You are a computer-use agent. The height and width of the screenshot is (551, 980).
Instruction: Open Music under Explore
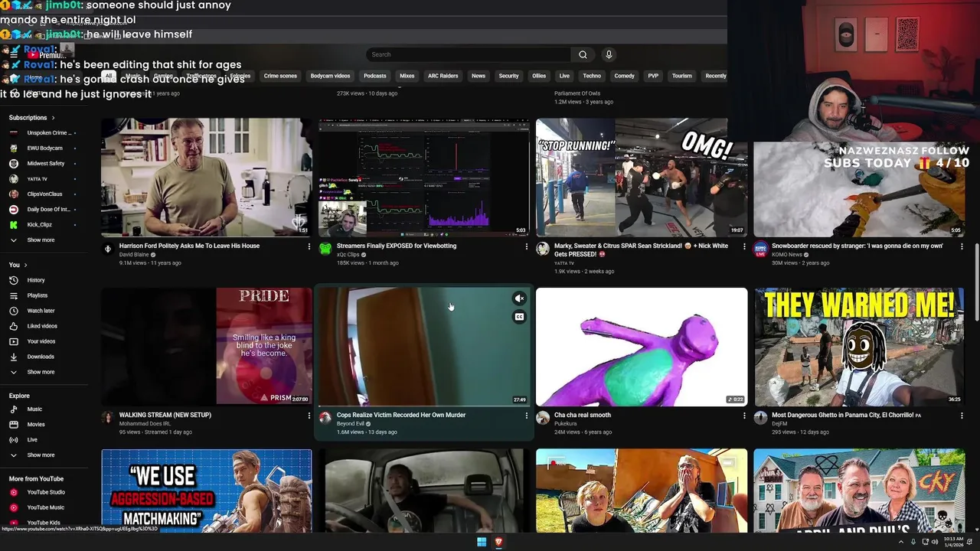click(34, 409)
